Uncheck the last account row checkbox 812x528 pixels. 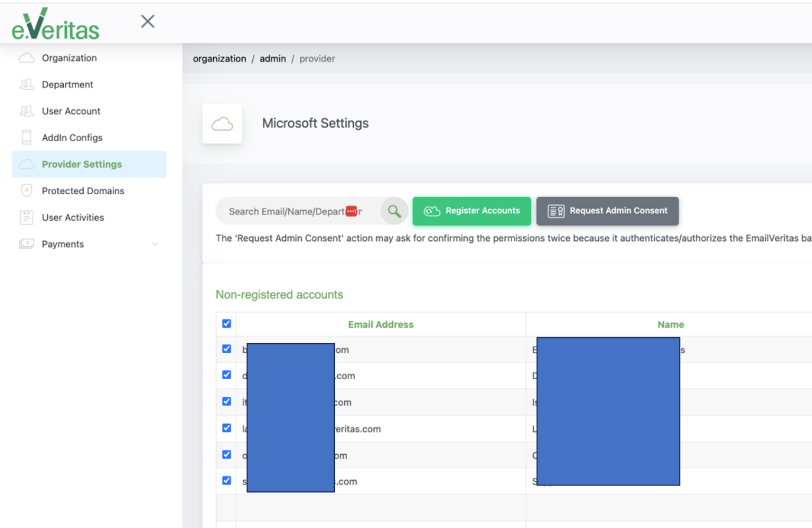pos(227,481)
